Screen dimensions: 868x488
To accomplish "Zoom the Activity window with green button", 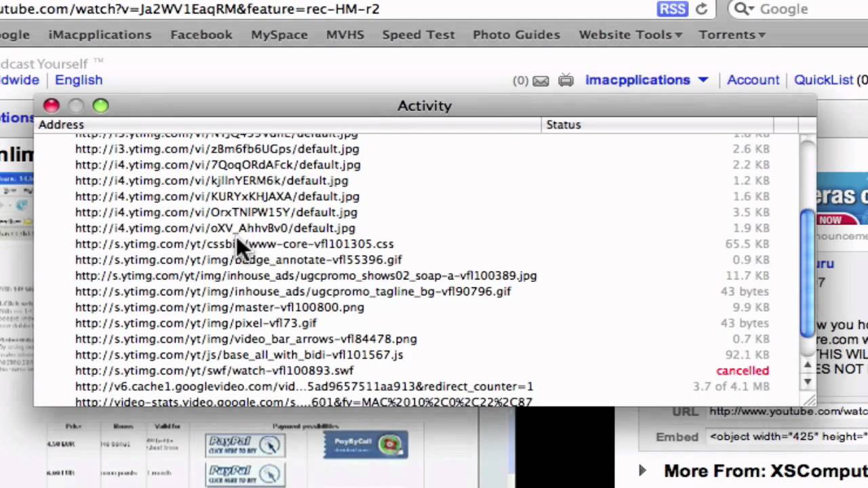I will tap(100, 106).
